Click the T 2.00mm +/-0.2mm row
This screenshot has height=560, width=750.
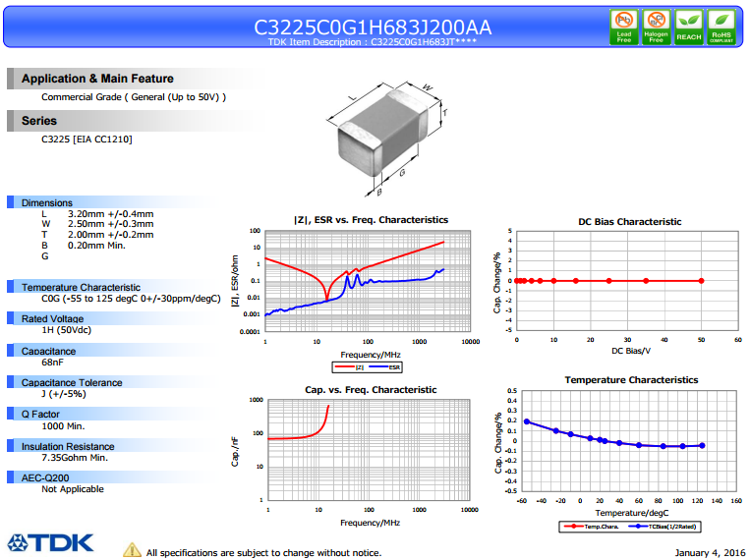(97, 235)
